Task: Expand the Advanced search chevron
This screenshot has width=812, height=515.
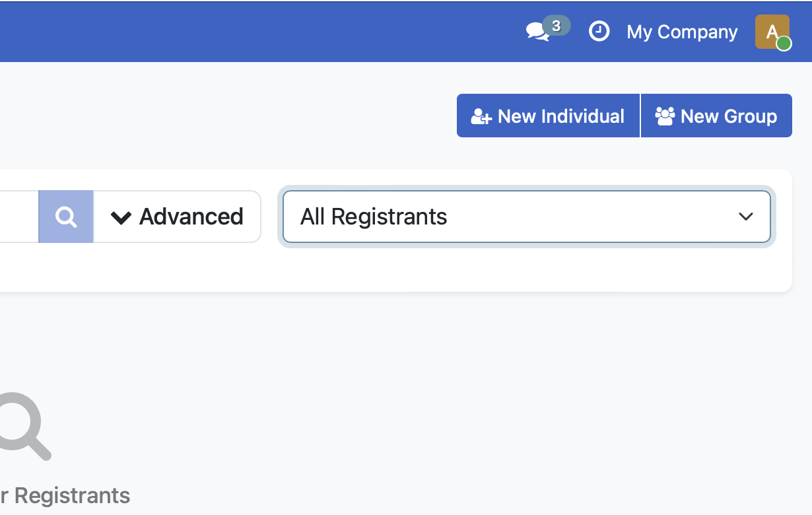Action: 121,217
